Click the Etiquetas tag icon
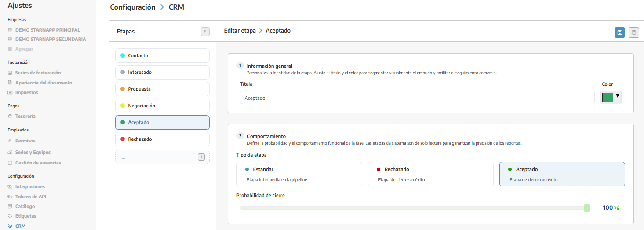Viewport: 644px width, 230px height. (10, 216)
